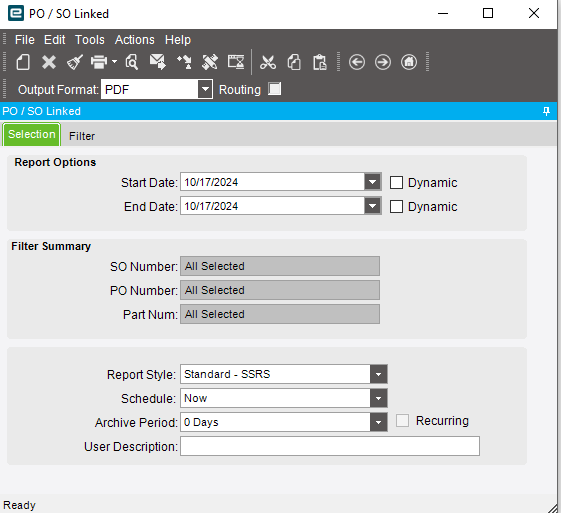Screen dimensions: 561x513
Task: Click the Home navigation icon
Action: 409,62
